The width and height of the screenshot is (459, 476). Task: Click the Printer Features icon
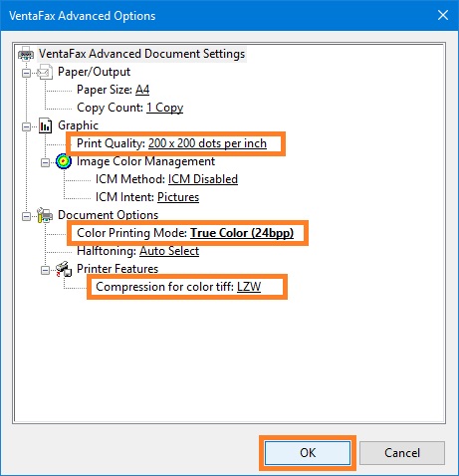pyautogui.click(x=64, y=269)
